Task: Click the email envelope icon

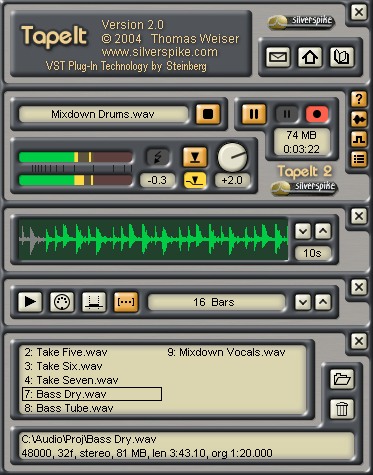Action: click(x=278, y=57)
